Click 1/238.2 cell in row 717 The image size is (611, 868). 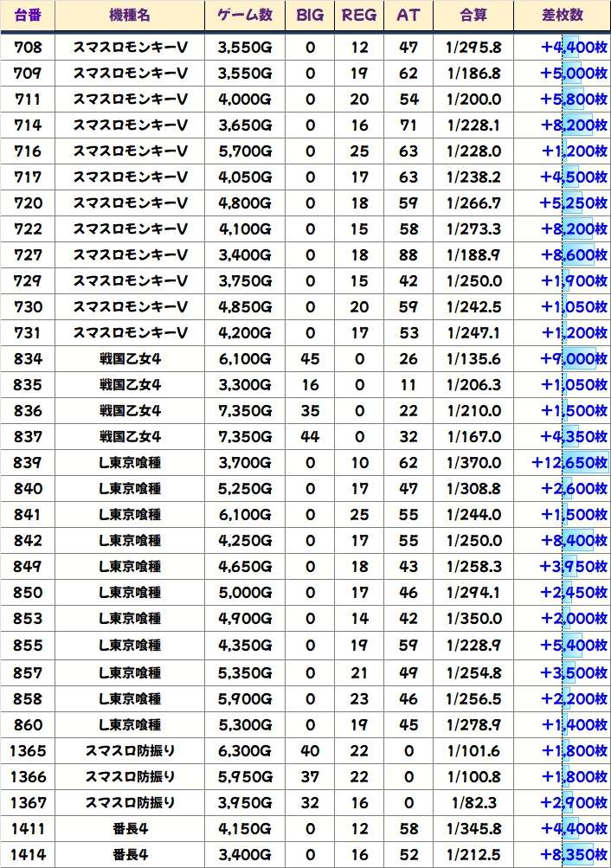pos(473,177)
